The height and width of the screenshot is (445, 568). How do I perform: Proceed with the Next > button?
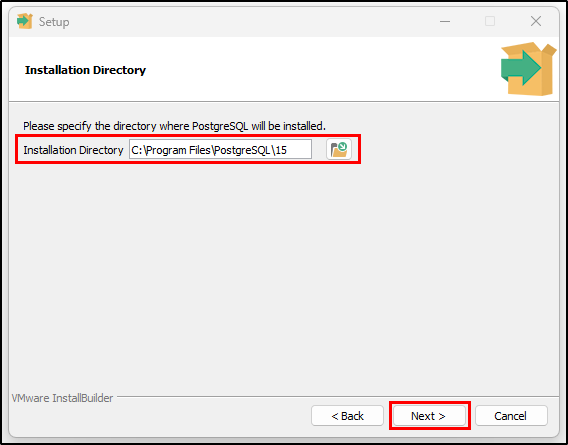click(429, 416)
